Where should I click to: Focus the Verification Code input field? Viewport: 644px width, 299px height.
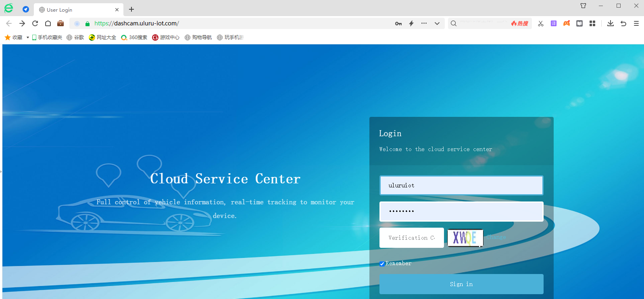411,238
